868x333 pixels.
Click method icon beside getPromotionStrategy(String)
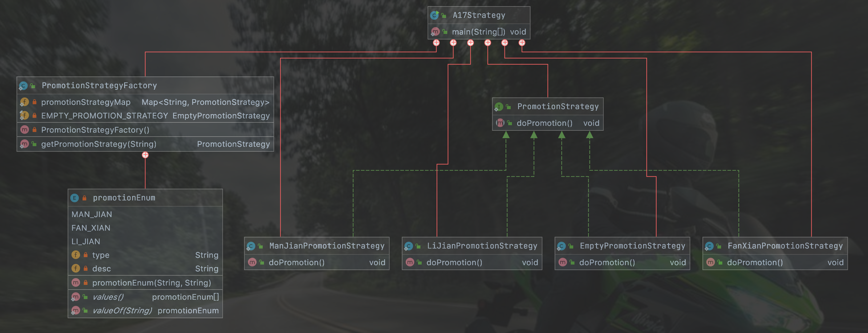[25, 144]
